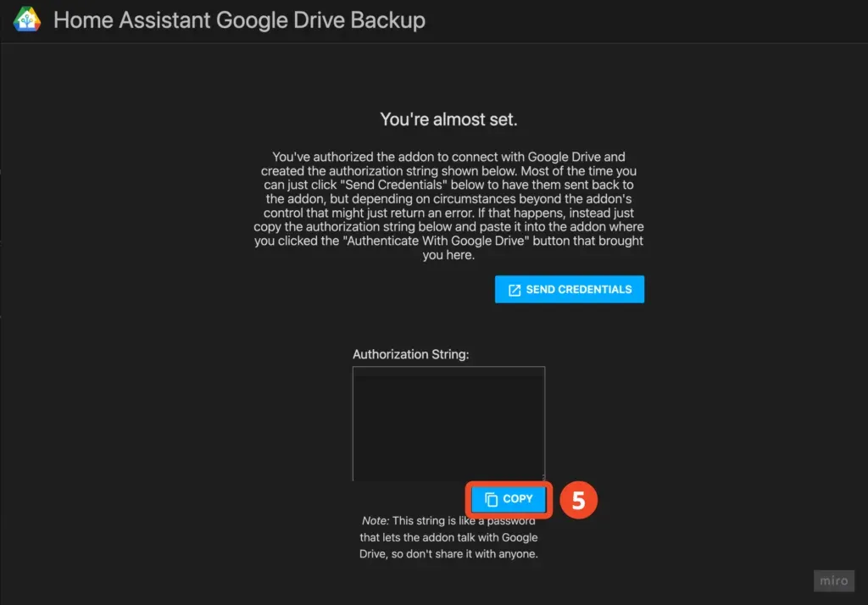Click the "You've authorized the addon" sentence
The width and height of the screenshot is (868, 605).
pos(356,157)
